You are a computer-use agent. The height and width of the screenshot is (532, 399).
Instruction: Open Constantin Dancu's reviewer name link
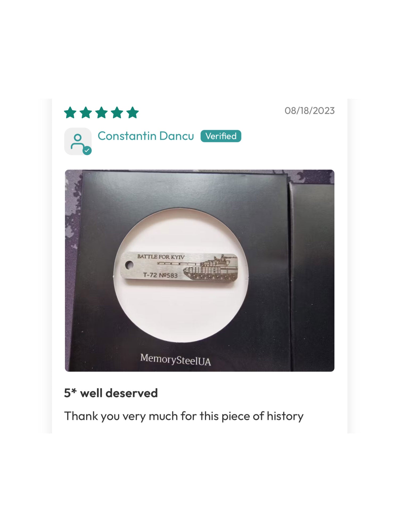point(146,136)
